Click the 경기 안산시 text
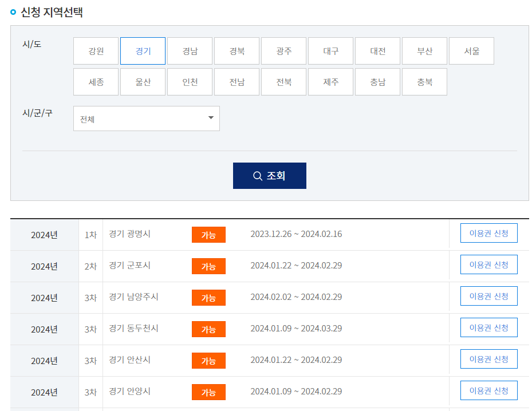The image size is (532, 411). point(129,360)
